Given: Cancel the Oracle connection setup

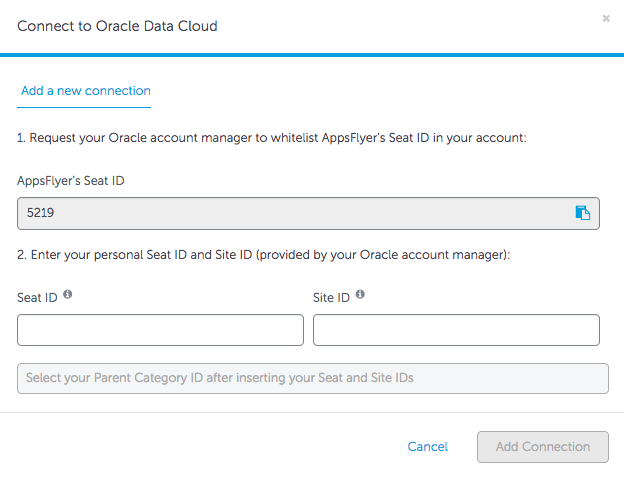Looking at the screenshot, I should point(427,447).
